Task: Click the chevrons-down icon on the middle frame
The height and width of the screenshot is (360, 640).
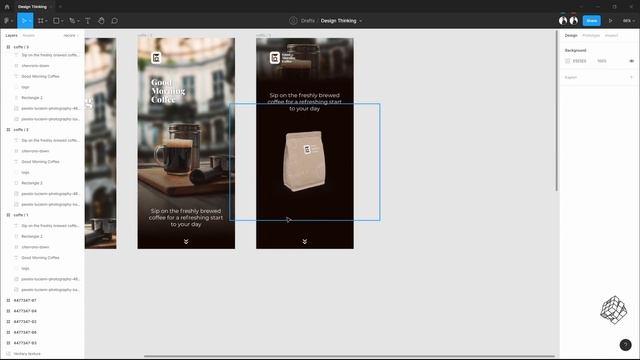Action: pyautogui.click(x=186, y=242)
